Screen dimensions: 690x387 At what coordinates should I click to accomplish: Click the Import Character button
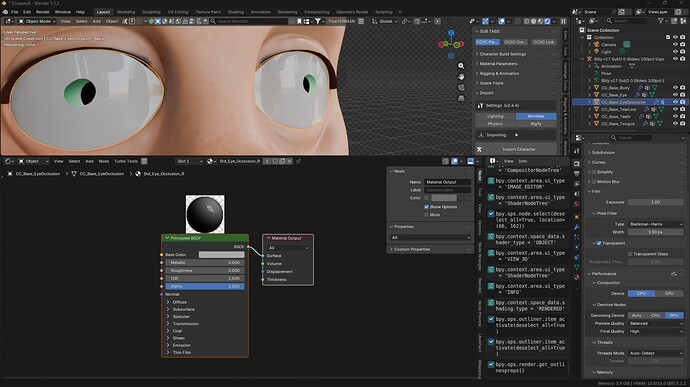pos(519,149)
